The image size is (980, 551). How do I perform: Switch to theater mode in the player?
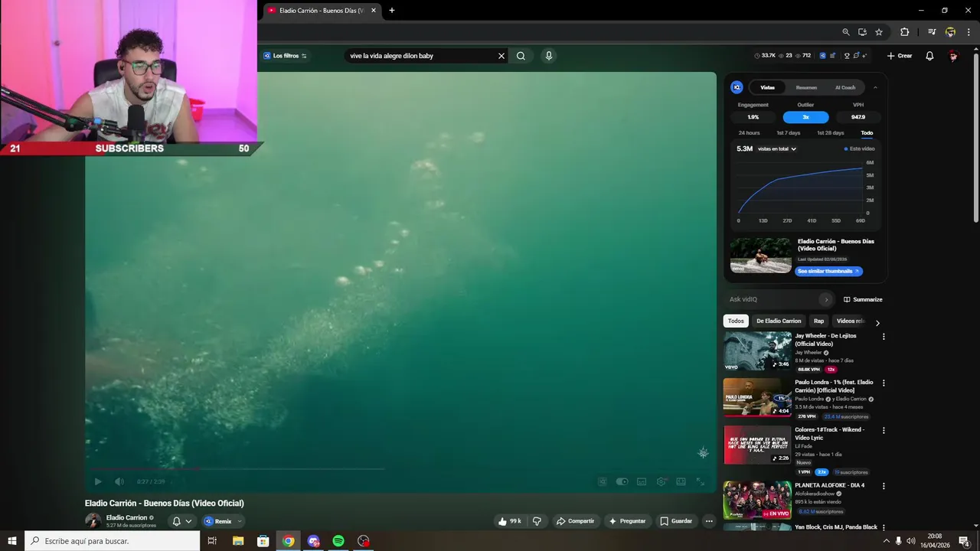pyautogui.click(x=681, y=481)
